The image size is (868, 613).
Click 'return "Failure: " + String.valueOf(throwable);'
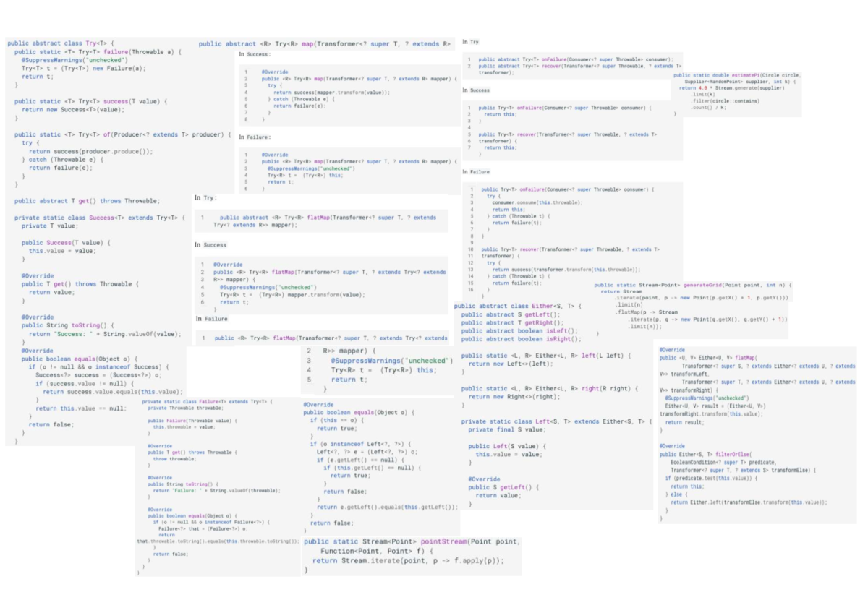coord(216,491)
